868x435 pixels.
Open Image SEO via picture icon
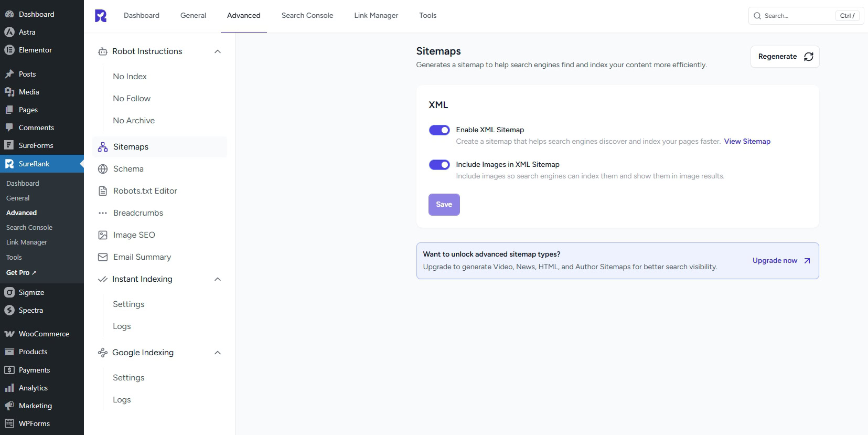[x=103, y=235]
